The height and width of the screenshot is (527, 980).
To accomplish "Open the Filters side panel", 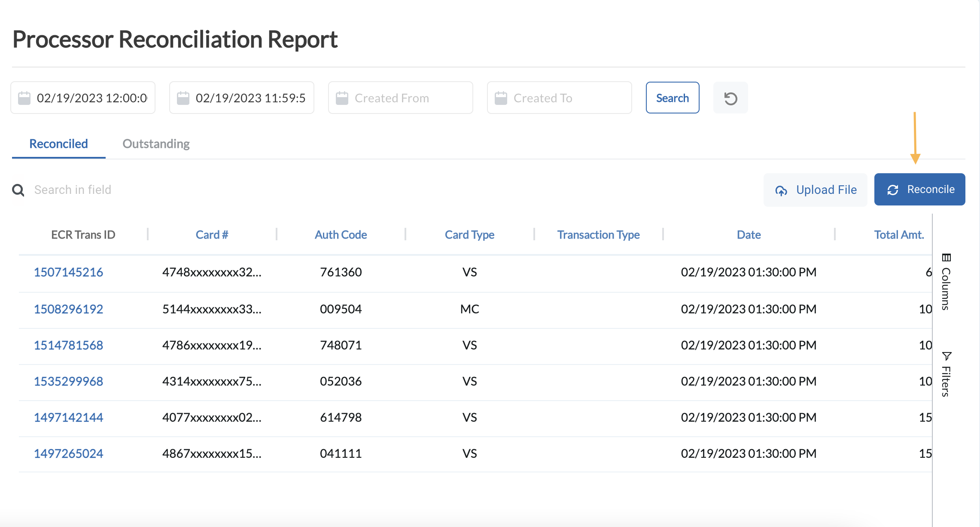I will click(946, 374).
